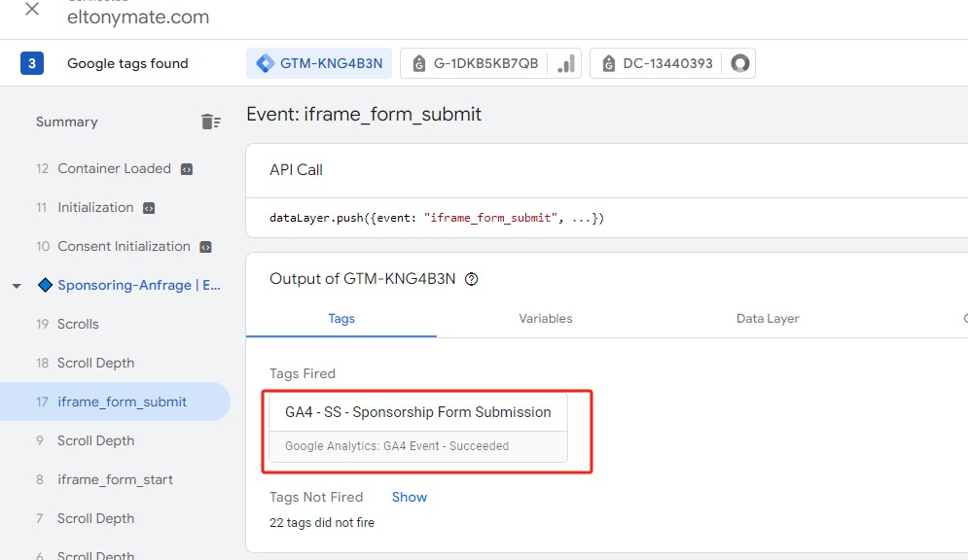Select the iframe_form_start event
This screenshot has width=968, height=560.
115,479
